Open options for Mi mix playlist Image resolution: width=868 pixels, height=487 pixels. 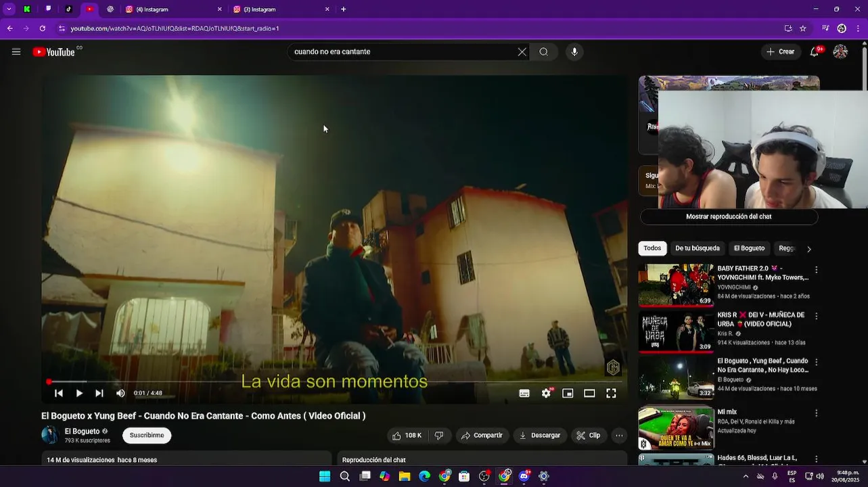[x=816, y=413]
